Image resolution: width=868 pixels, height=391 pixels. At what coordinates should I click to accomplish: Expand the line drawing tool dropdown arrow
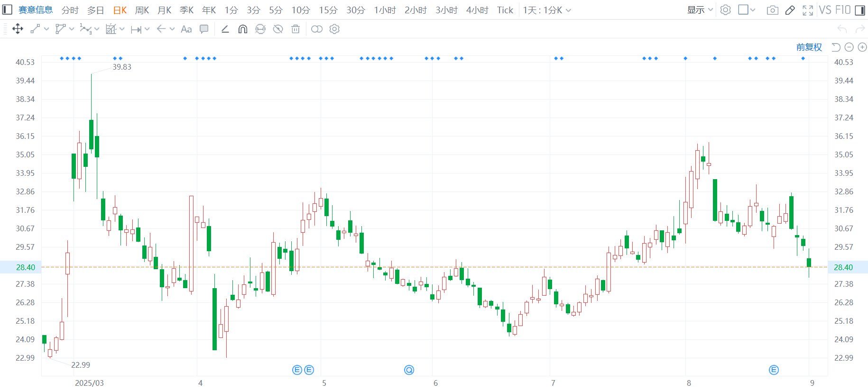(46, 29)
